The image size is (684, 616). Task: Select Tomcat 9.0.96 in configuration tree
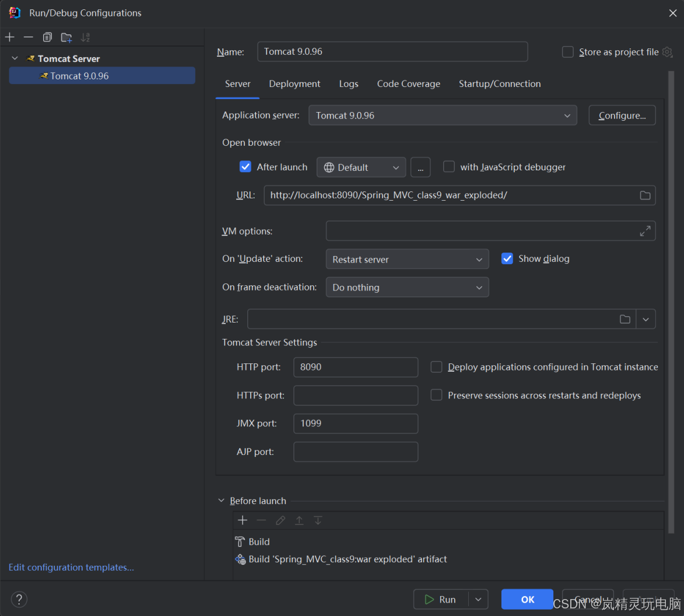click(102, 76)
